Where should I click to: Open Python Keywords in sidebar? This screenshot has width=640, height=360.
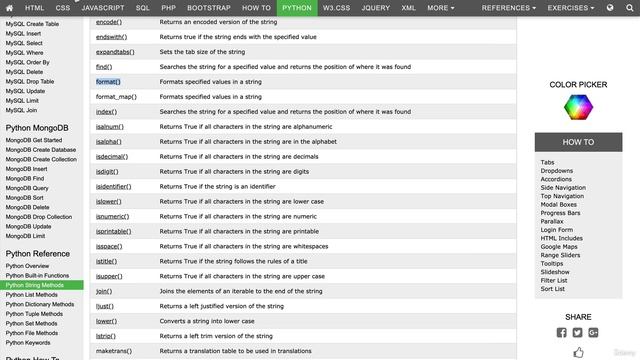click(x=28, y=343)
